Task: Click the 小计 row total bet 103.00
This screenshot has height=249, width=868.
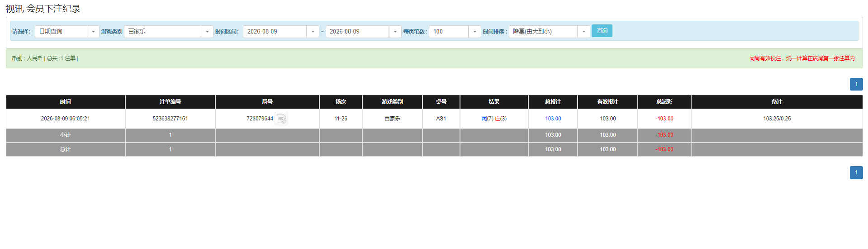Action: [x=553, y=135]
